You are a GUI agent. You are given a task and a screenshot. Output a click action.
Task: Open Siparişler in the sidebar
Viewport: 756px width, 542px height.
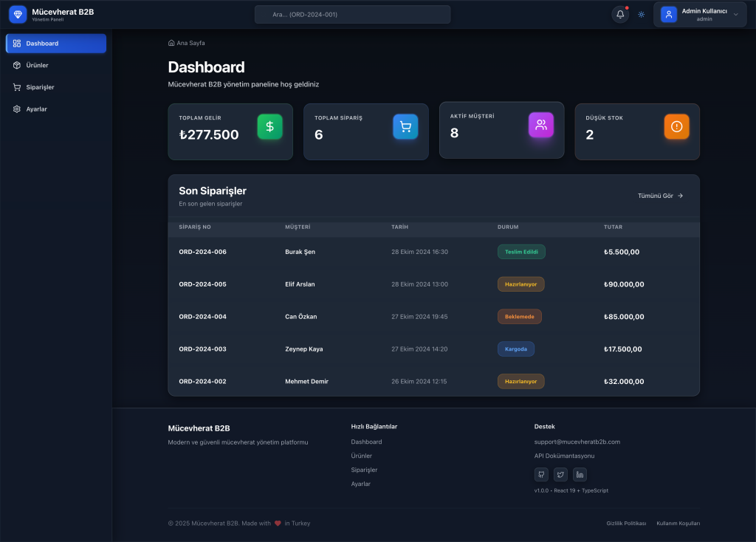[40, 87]
